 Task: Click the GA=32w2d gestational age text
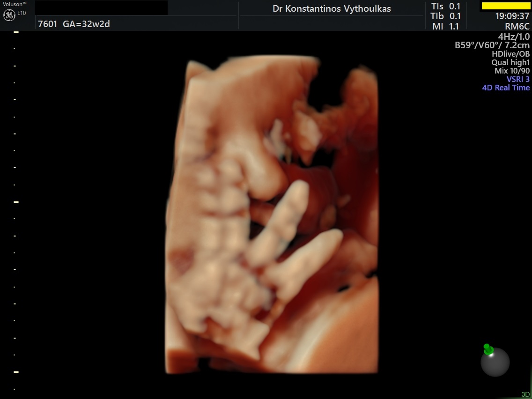[87, 24]
